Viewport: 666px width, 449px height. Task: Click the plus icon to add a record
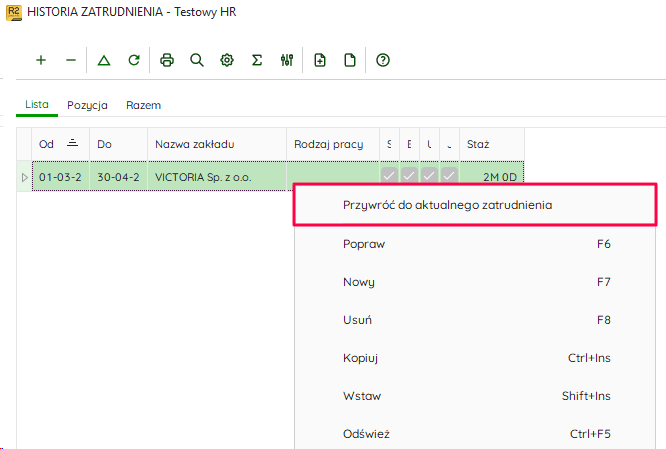pos(41,60)
